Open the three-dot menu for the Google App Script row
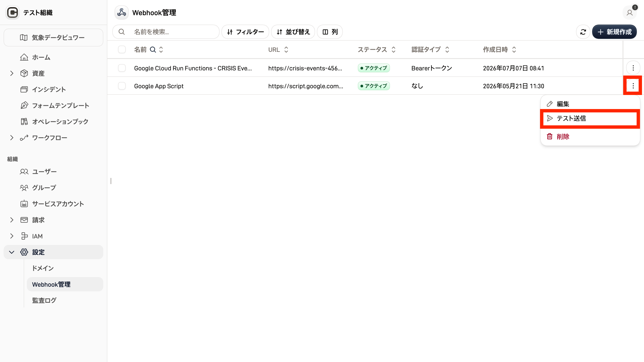The height and width of the screenshot is (362, 644). [633, 86]
